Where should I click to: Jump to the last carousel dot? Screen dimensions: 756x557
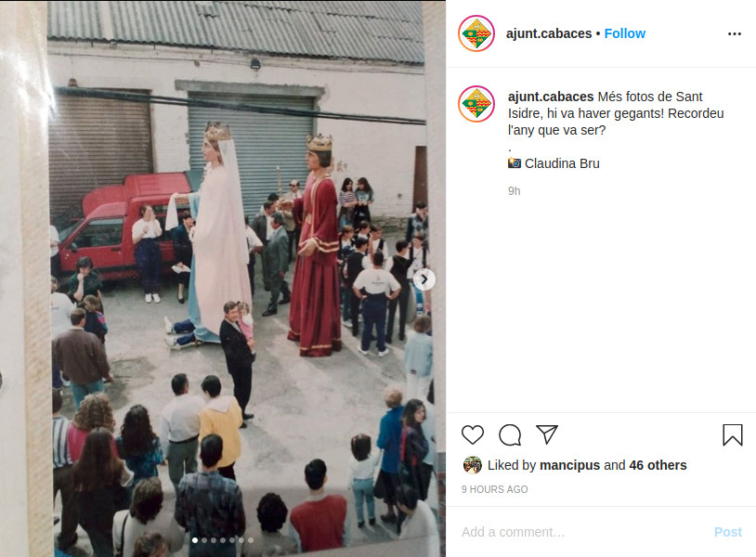pyautogui.click(x=251, y=540)
